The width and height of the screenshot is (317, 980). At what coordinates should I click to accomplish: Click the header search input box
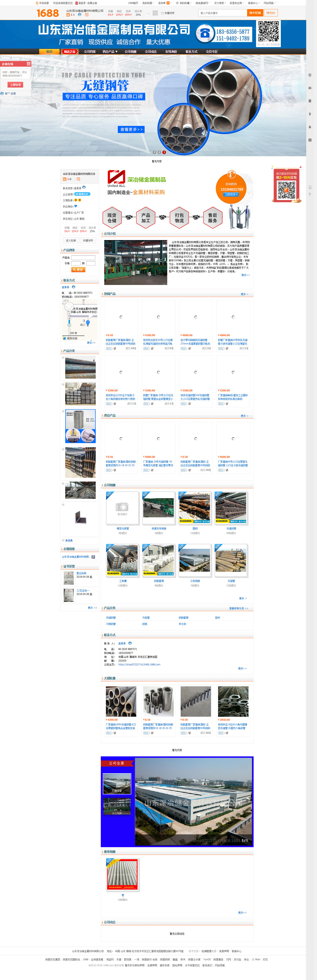[223, 13]
